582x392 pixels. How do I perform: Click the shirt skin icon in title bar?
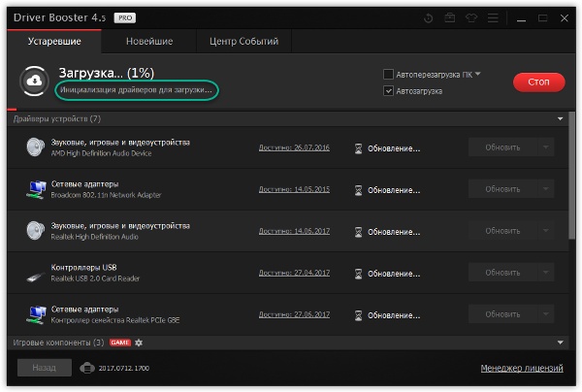(x=471, y=17)
